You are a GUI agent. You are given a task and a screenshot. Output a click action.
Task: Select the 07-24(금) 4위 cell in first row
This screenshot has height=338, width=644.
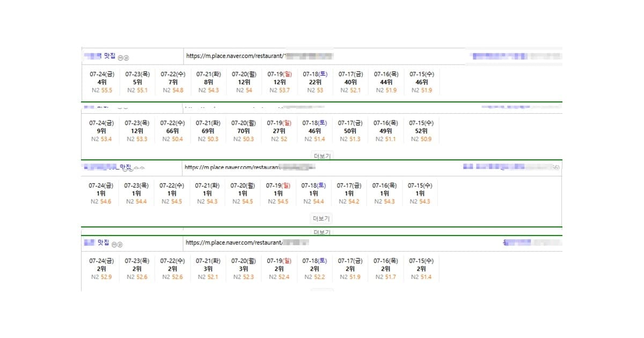101,82
